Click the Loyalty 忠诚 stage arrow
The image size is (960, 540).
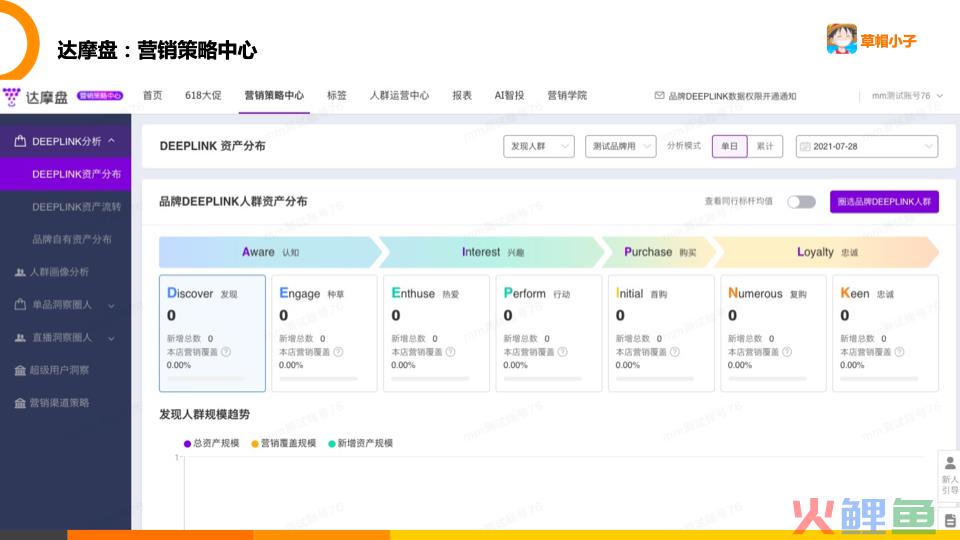(x=827, y=252)
